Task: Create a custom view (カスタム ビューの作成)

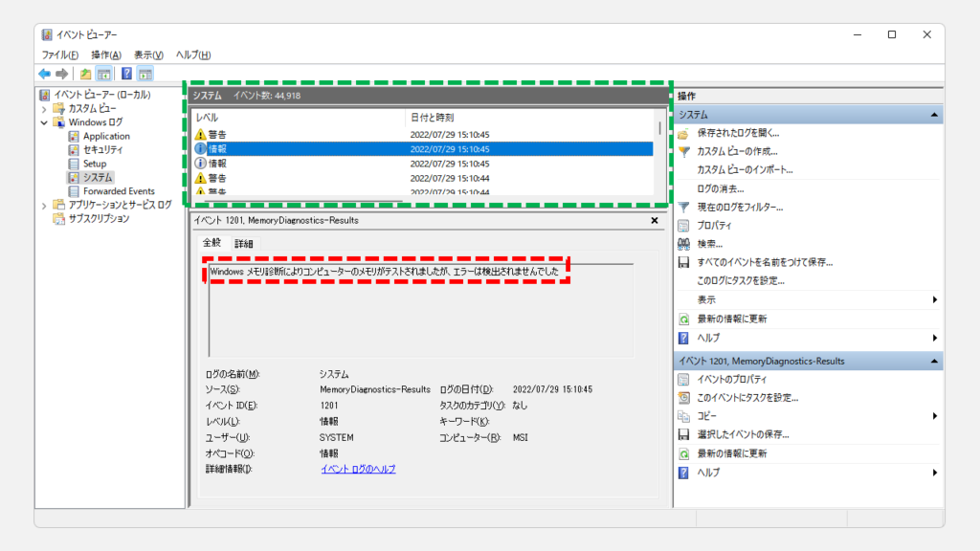Action: coord(737,151)
